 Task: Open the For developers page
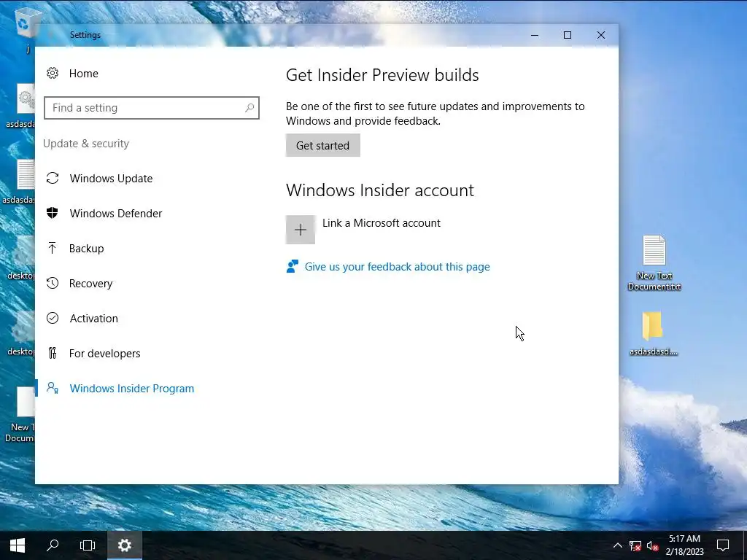tap(105, 354)
